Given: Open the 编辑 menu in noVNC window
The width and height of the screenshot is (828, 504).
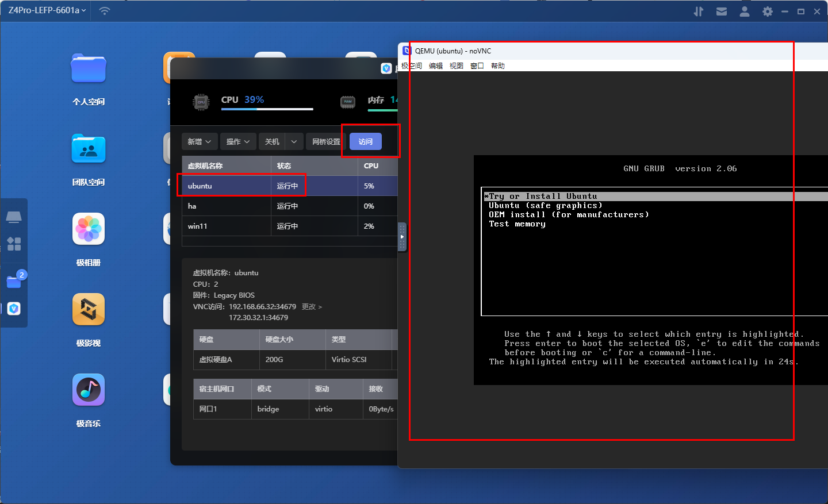Looking at the screenshot, I should (x=436, y=66).
